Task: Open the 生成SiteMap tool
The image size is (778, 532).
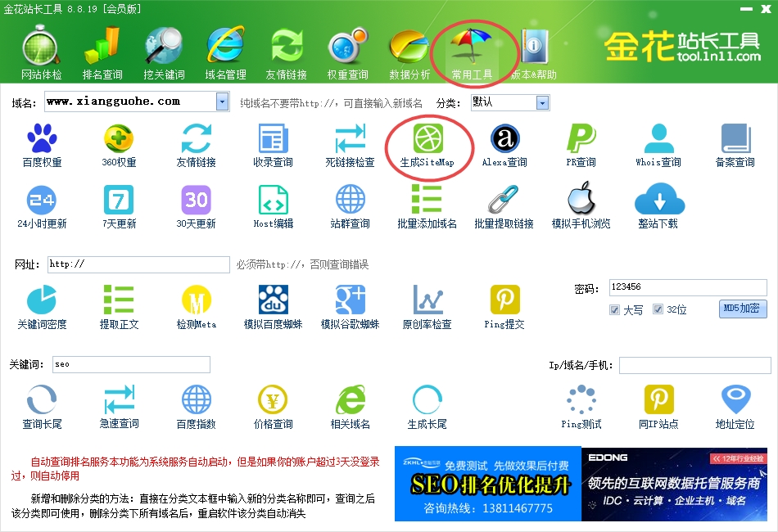Action: pos(427,140)
